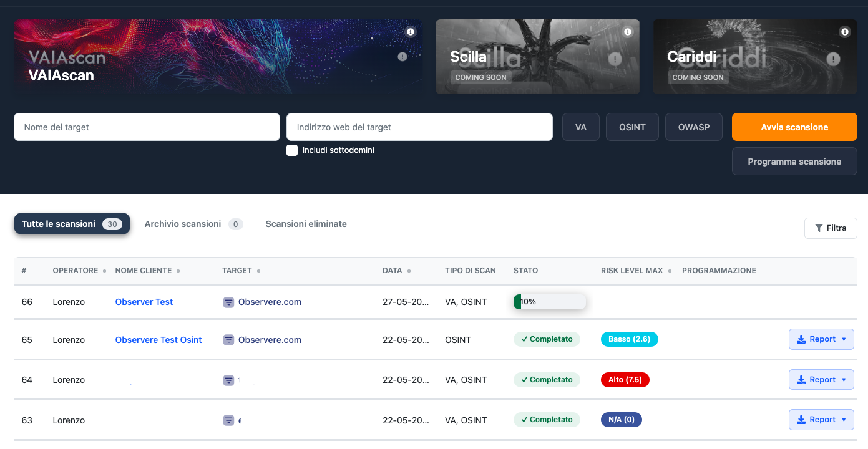Viewport: 868px width, 449px height.
Task: Toggle the OWASP scan type
Action: coord(693,127)
